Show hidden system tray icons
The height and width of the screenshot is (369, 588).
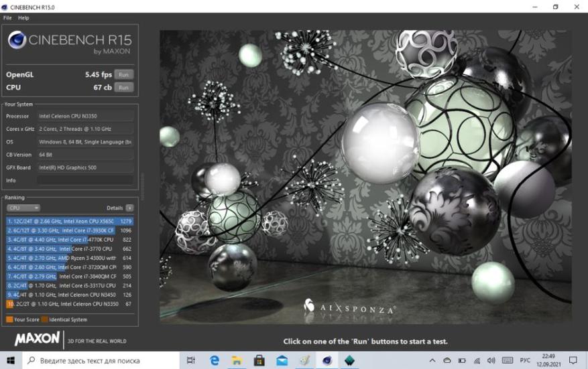point(433,360)
